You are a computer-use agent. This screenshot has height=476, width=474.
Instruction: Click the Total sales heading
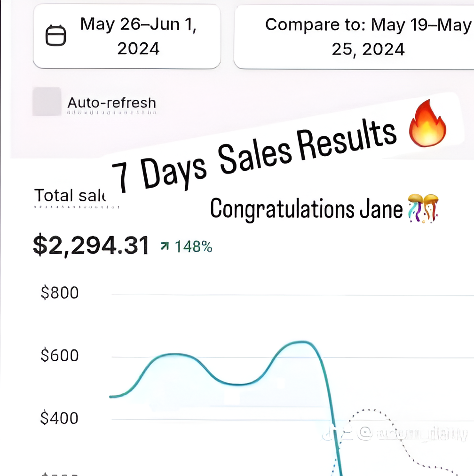(x=70, y=196)
